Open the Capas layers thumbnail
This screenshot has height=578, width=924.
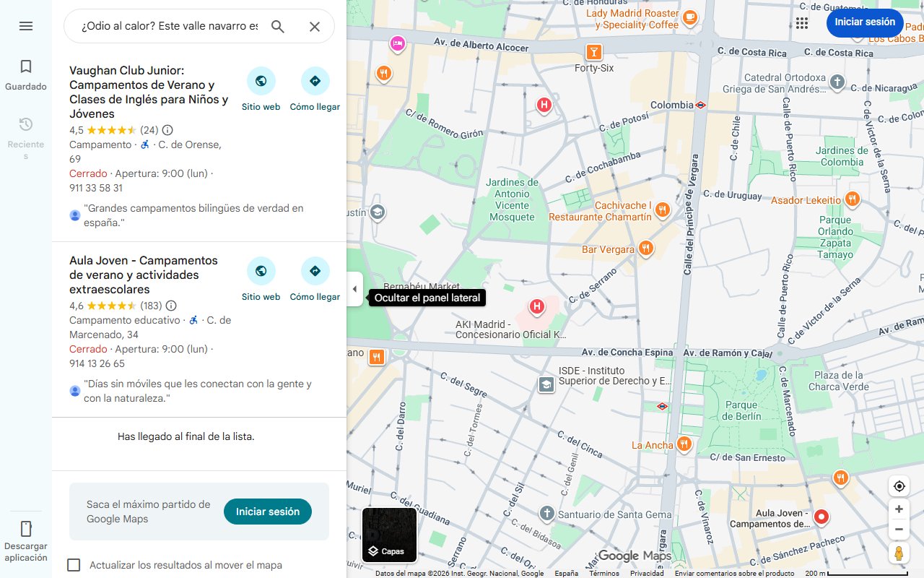point(389,535)
